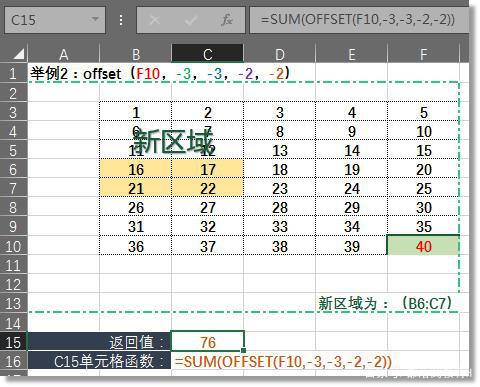Click cell containing 18
This screenshot has height=387, width=480.
(x=280, y=169)
